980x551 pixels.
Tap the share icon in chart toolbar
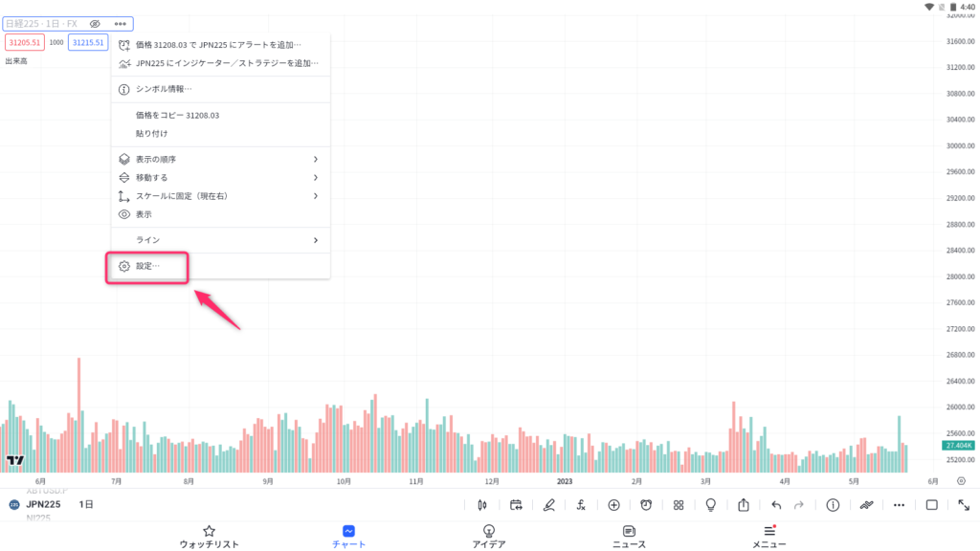pyautogui.click(x=743, y=505)
